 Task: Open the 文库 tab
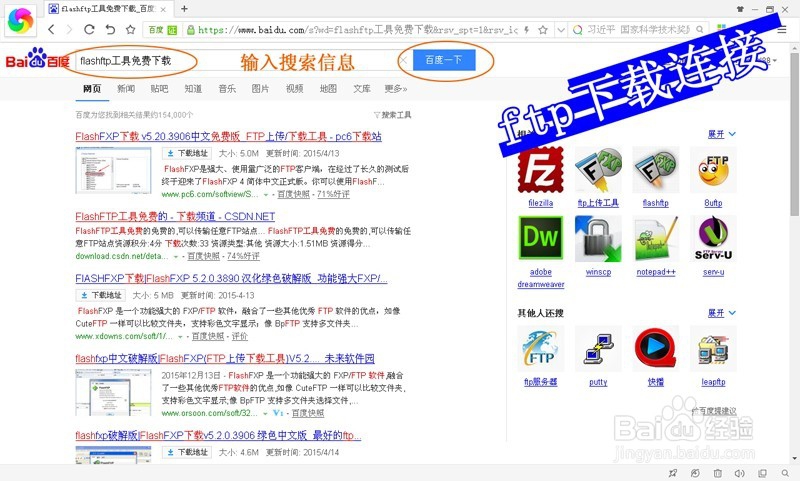click(x=362, y=89)
